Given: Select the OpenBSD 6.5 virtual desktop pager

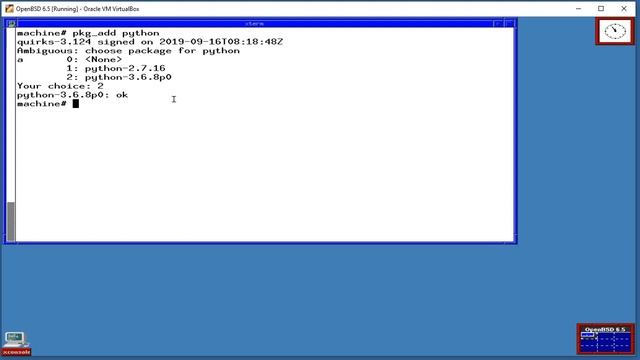Looking at the screenshot, I should [x=605, y=339].
